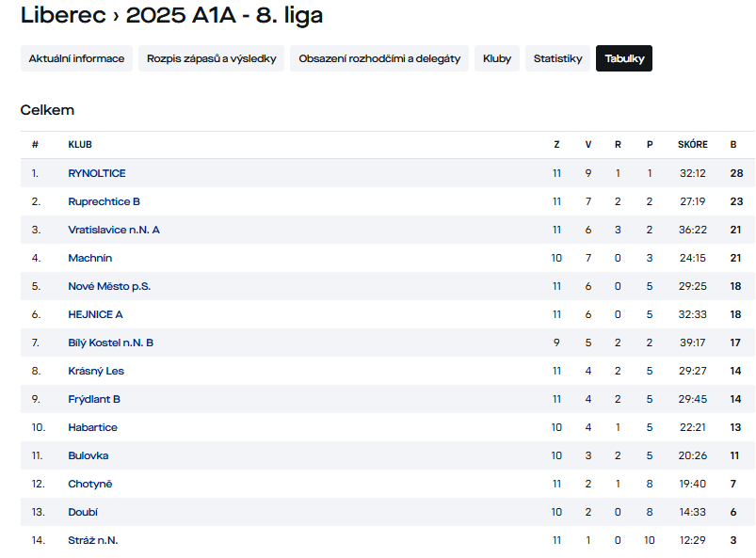Open Stráž n.N. club page
Screen dimensions: 756x558
[x=92, y=540]
